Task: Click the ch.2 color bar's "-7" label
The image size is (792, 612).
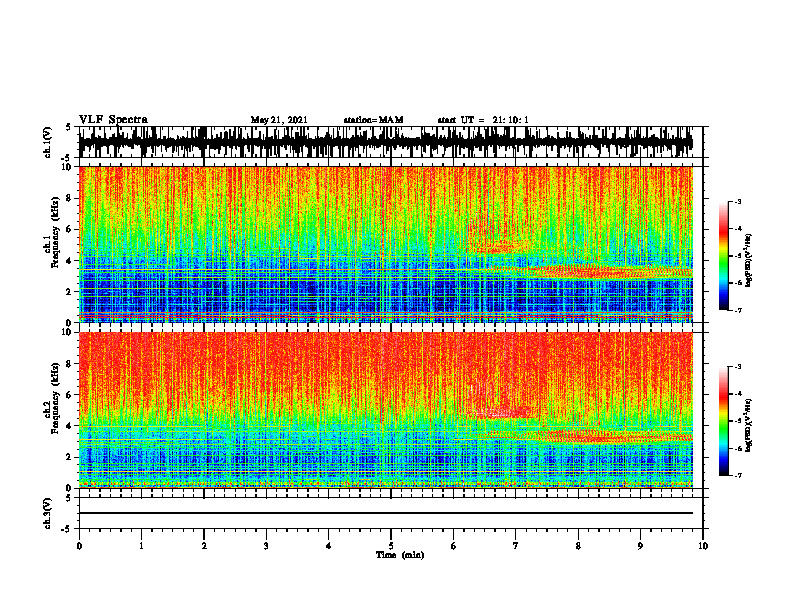Action: [737, 476]
